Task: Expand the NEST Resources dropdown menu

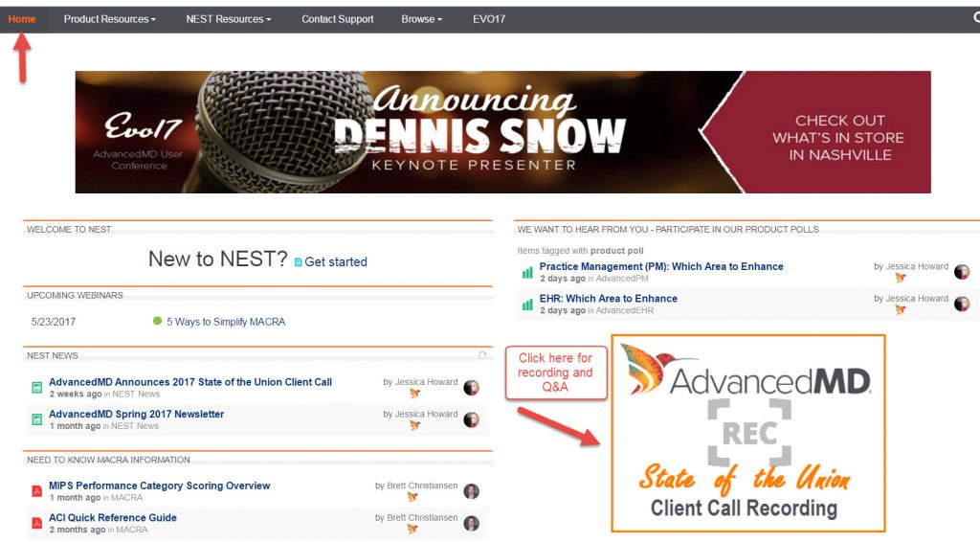Action: [228, 19]
